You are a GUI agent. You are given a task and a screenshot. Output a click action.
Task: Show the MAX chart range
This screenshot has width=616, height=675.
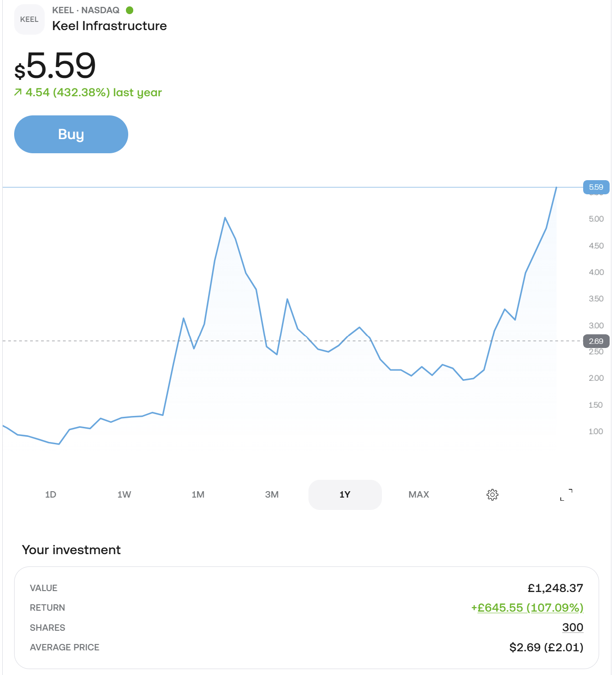click(x=419, y=494)
